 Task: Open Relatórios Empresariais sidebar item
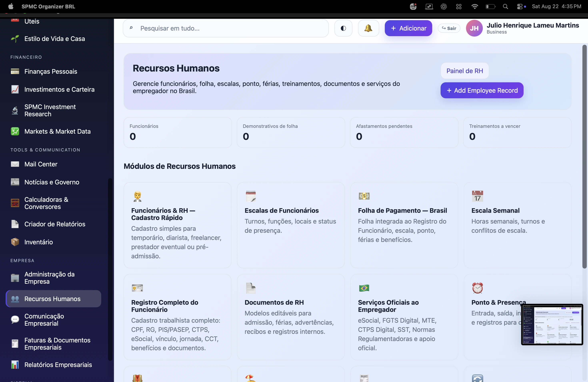[x=53, y=365]
